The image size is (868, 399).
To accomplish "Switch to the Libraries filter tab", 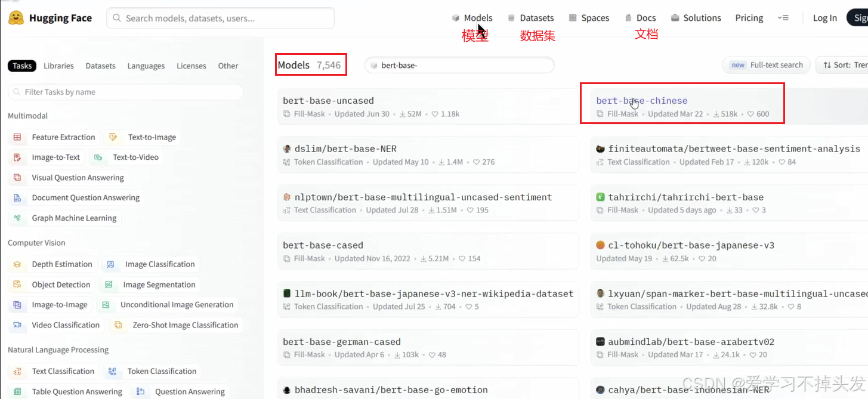I will (58, 66).
